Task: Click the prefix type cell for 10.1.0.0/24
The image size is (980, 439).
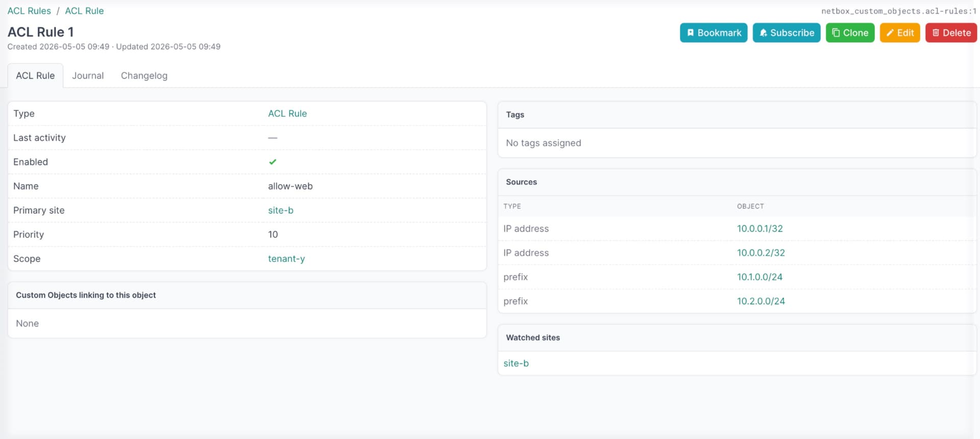Action: 516,277
